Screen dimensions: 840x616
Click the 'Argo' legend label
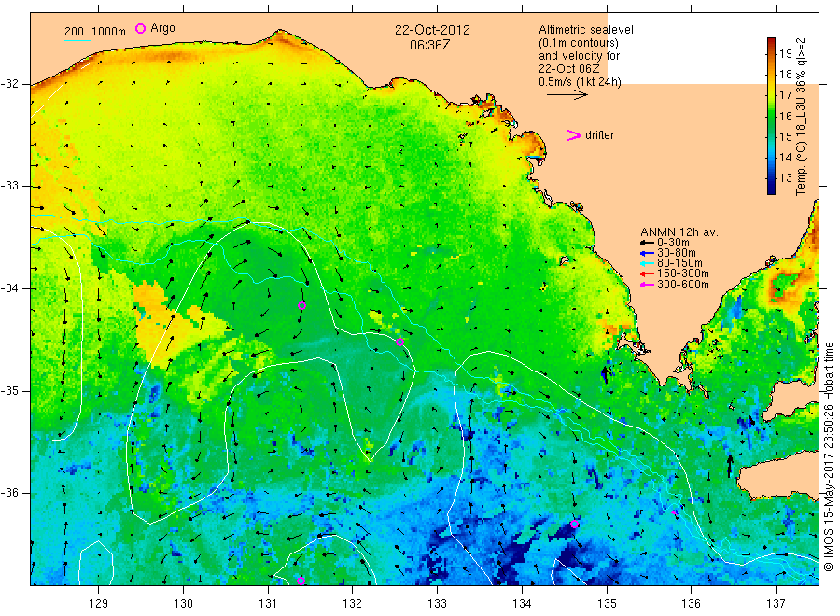coord(162,28)
